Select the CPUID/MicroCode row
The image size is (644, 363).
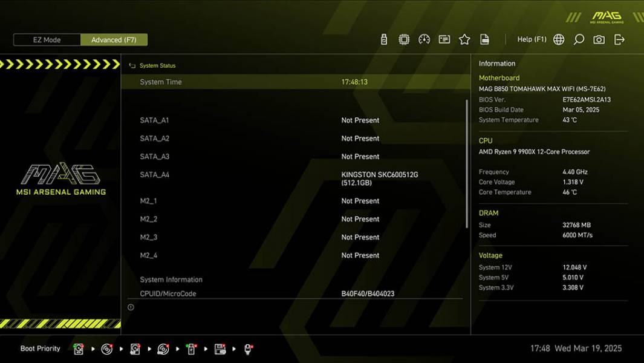(x=295, y=293)
